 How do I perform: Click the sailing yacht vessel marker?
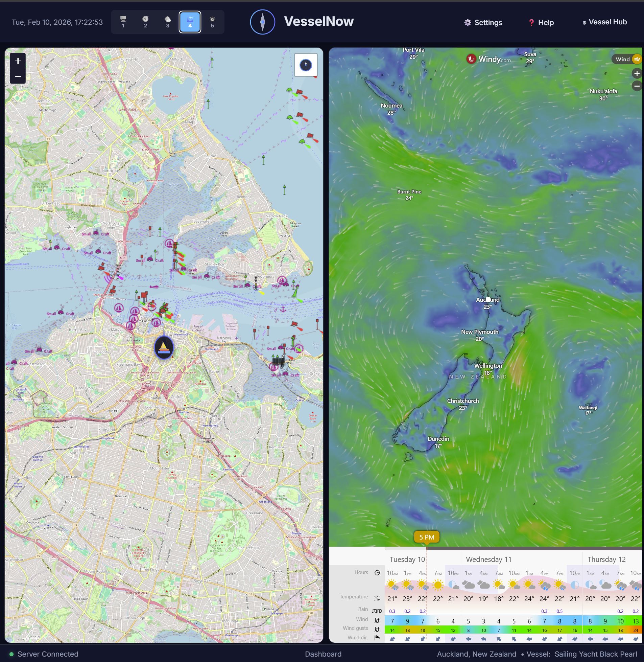coord(164,348)
